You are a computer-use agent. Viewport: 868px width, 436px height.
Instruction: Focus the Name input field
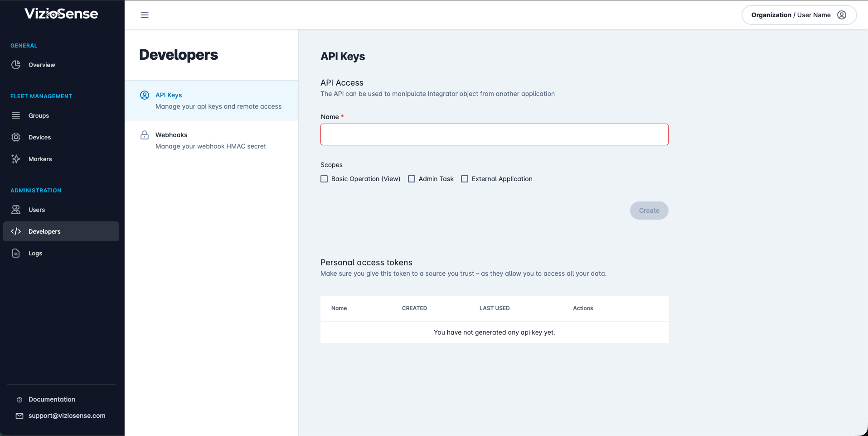point(495,134)
